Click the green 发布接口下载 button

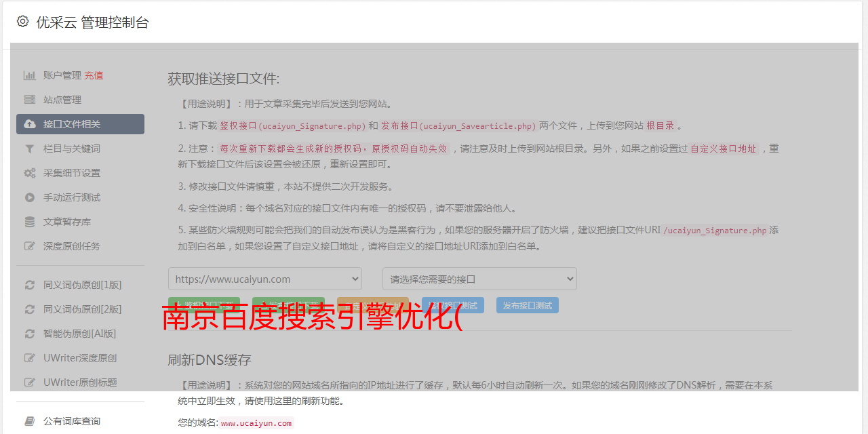click(288, 305)
